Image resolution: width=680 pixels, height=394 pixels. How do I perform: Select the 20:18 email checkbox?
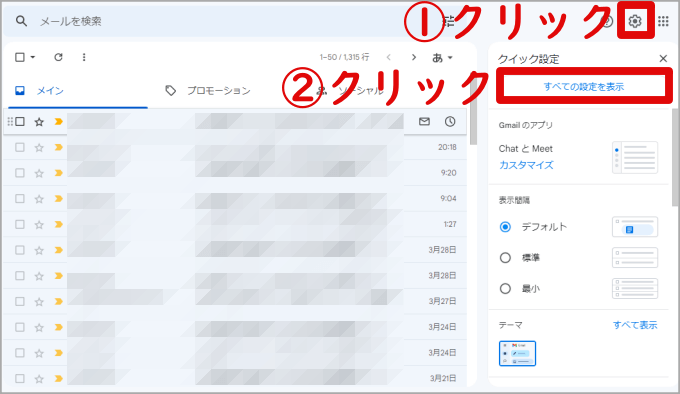20,147
